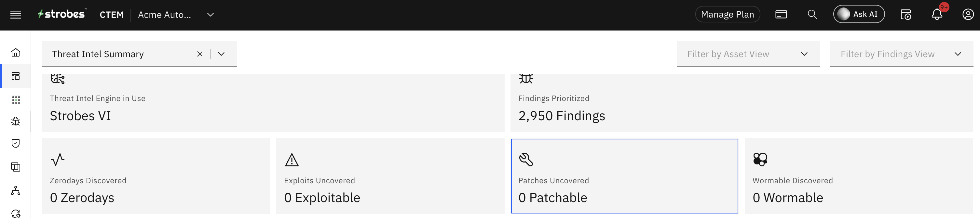The image size is (980, 219).
Task: Open the user profile icon
Action: pyautogui.click(x=968, y=14)
